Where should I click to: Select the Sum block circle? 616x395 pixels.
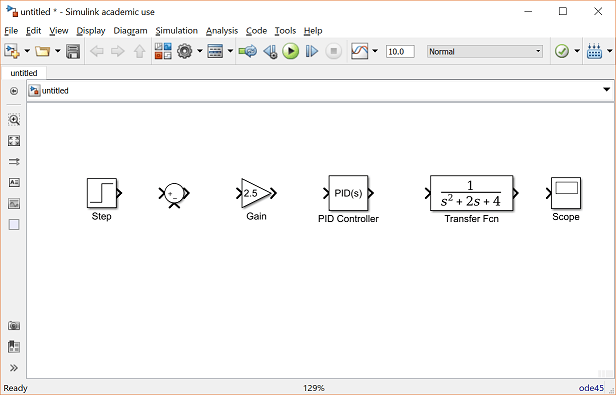click(x=174, y=193)
